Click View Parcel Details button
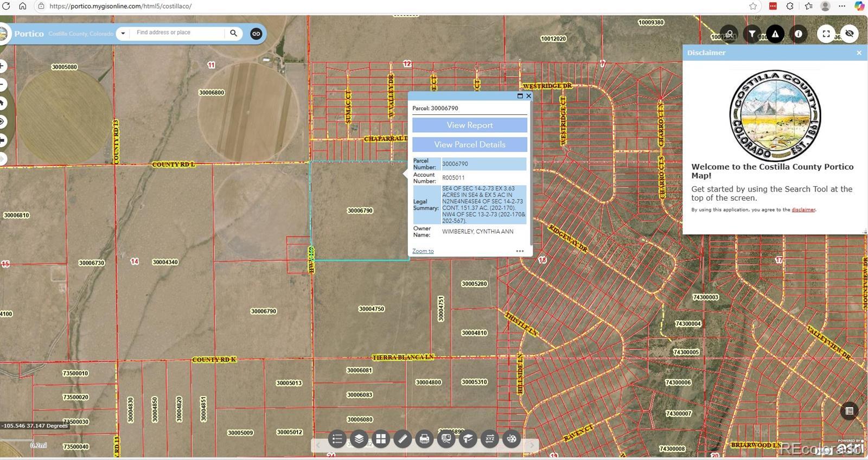 (x=470, y=145)
